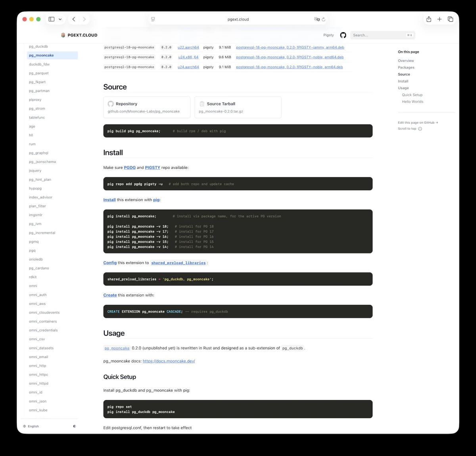Click the pgext.cloud address bar
The image size is (476, 456).
238,19
